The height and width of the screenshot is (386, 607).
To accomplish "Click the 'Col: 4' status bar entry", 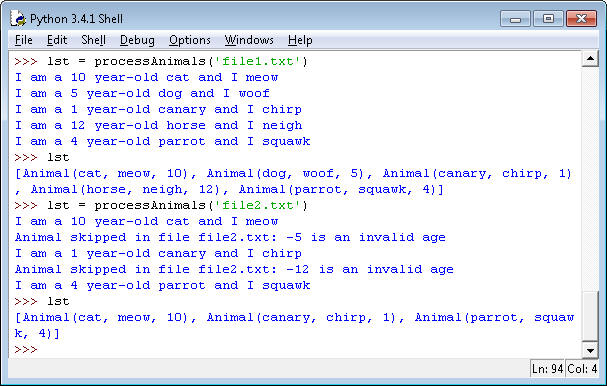I will (x=582, y=369).
